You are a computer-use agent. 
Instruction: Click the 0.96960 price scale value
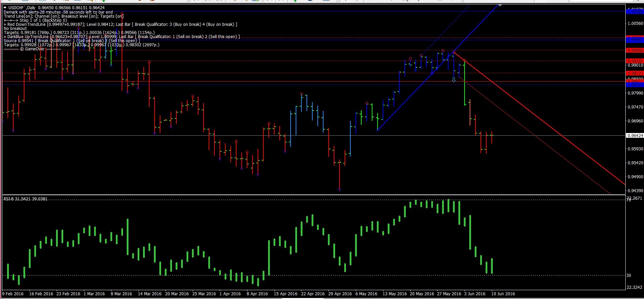635,121
